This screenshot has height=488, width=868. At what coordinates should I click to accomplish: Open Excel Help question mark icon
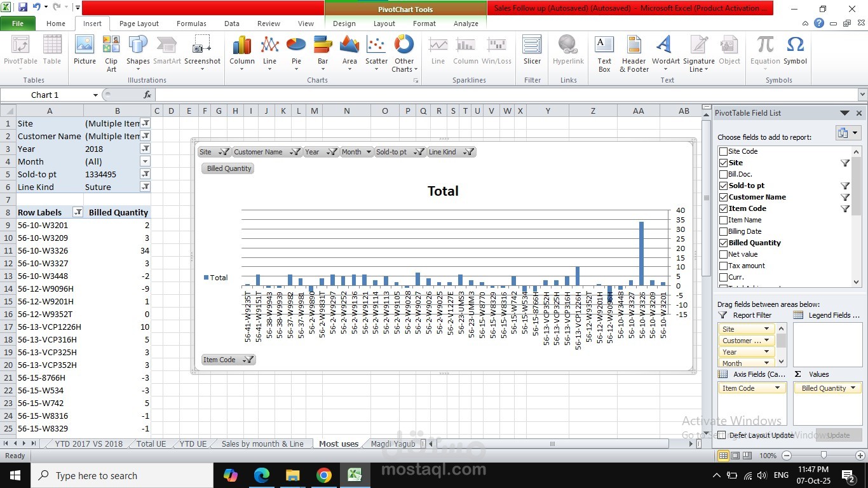[x=819, y=24]
